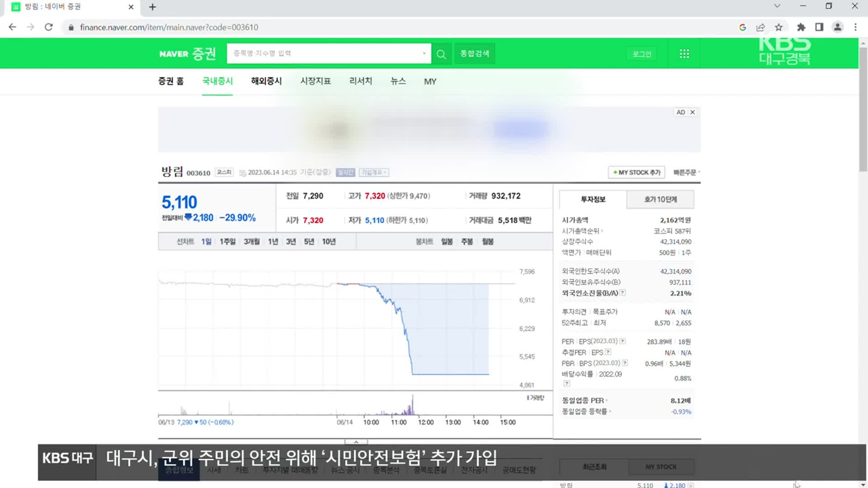
Task: Collapse the chart with the small up arrow
Action: (356, 441)
